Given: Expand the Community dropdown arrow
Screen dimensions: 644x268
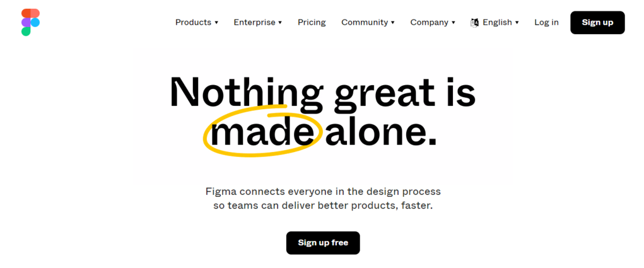Looking at the screenshot, I should 393,23.
